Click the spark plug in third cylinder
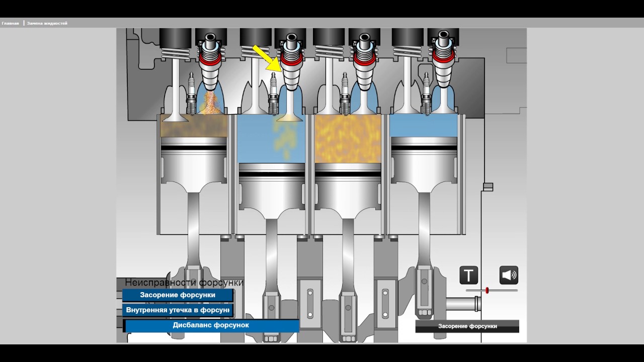The width and height of the screenshot is (644, 362). click(345, 95)
